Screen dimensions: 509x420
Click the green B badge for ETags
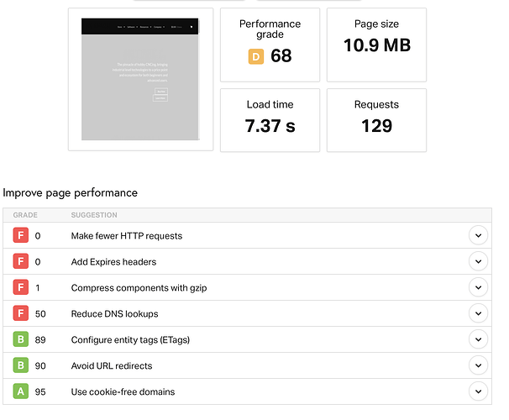pos(21,339)
